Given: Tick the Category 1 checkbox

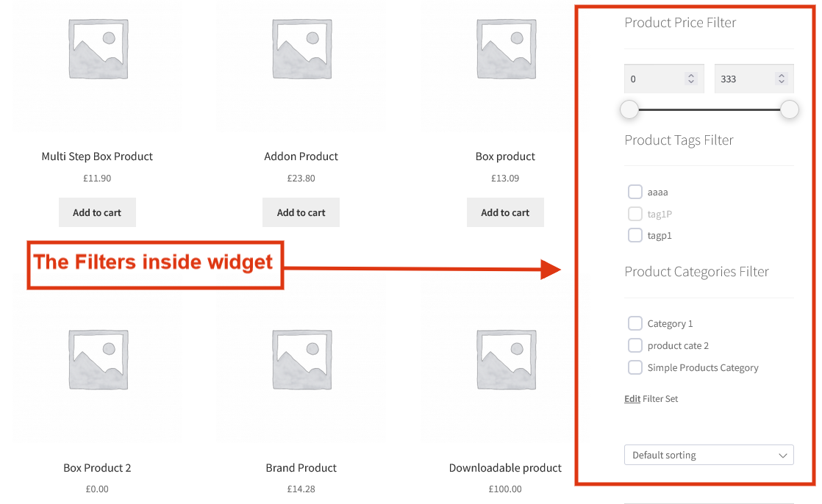Looking at the screenshot, I should click(x=635, y=323).
